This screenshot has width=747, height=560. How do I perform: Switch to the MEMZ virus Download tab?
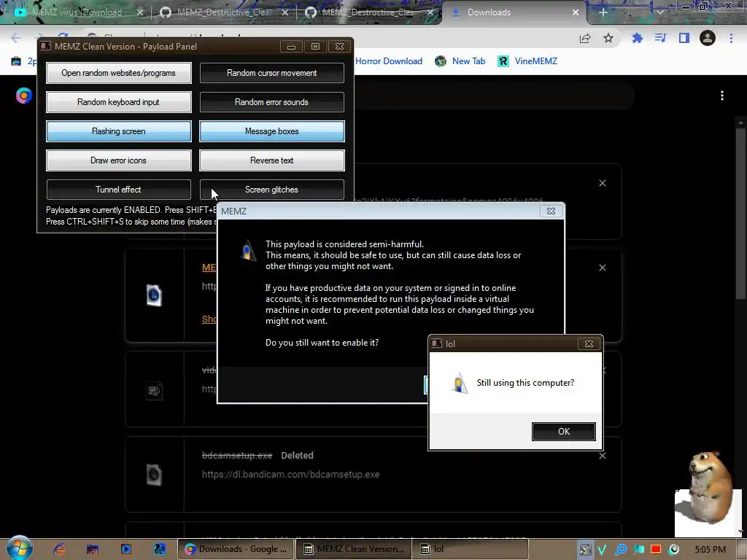click(x=76, y=12)
